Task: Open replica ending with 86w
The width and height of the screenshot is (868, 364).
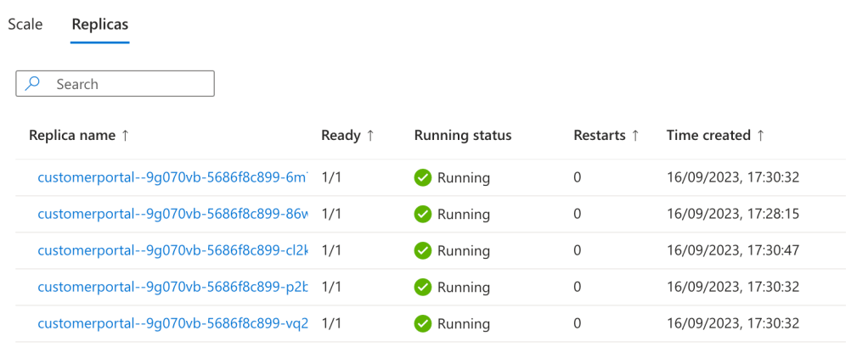Action: coord(172,214)
